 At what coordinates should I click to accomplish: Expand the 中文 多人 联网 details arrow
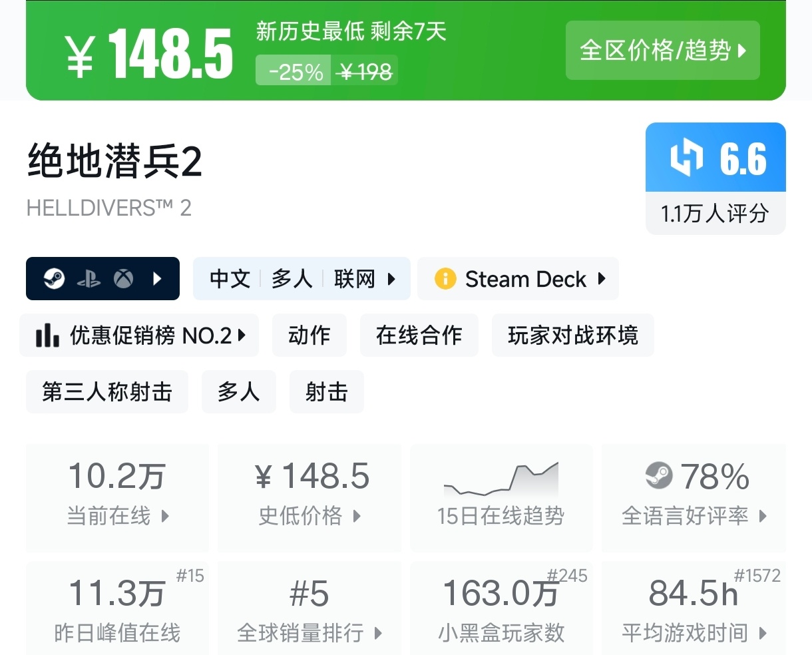tap(391, 279)
